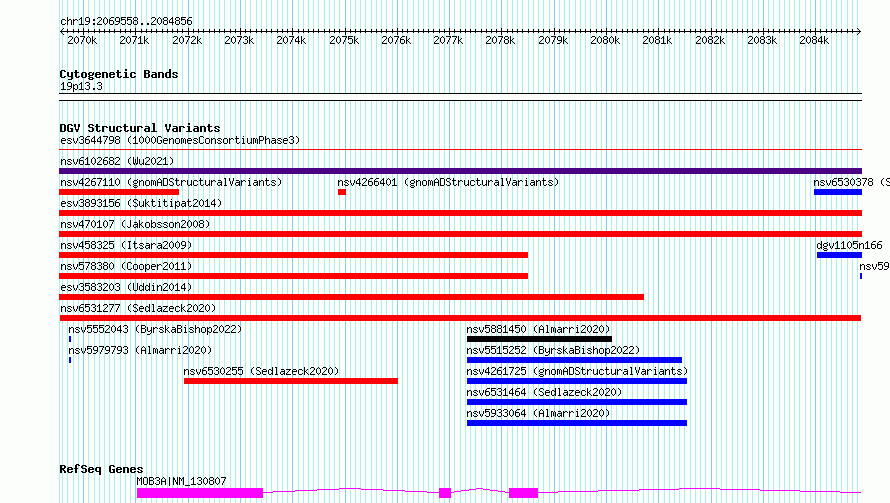The image size is (890, 503).
Task: Click the nsv5515252 (ByrskaBishop2022) label
Action: [x=553, y=350]
